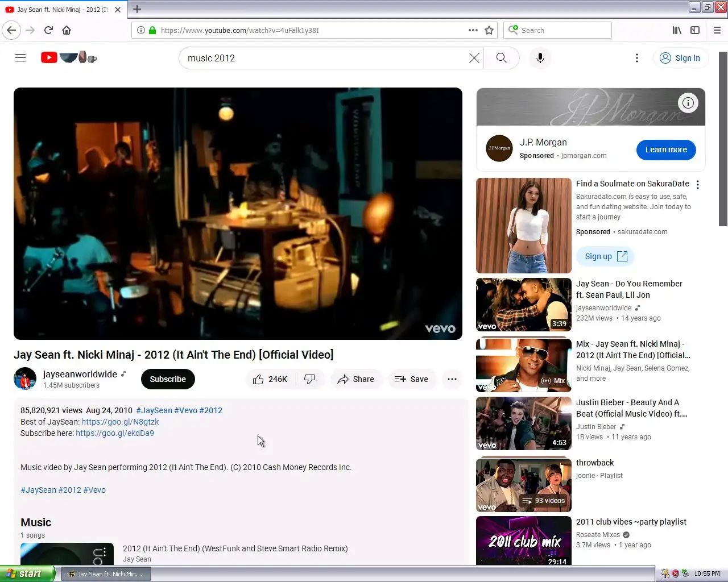Open the Mix Jay Sean ft. Nicki Minaj thumbnail
728x582 pixels.
523,365
